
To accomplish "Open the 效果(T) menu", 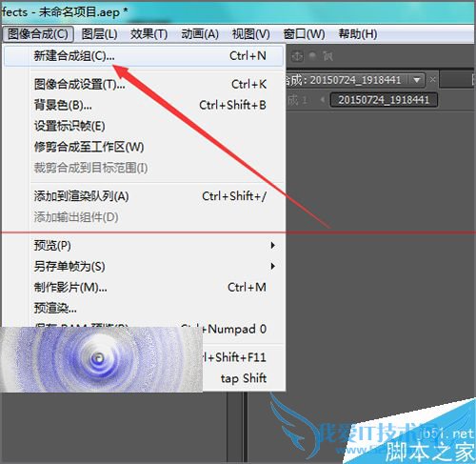I will coord(149,34).
